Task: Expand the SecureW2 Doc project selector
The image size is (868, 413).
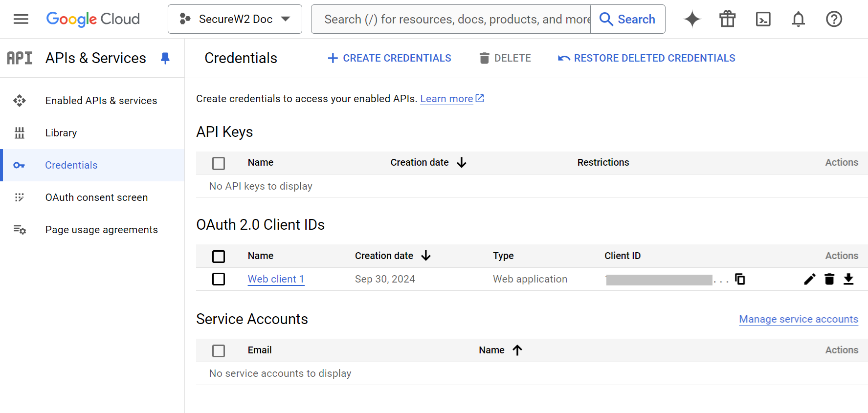Action: point(235,19)
